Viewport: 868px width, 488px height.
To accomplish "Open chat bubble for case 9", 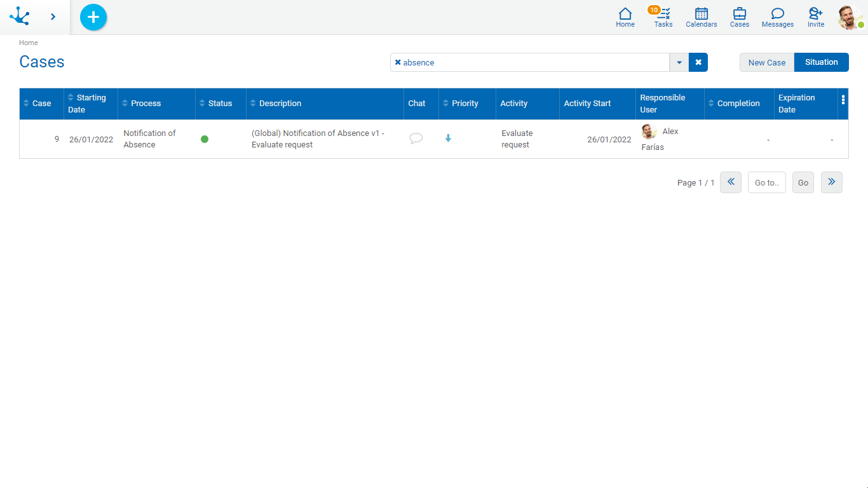I will (x=416, y=139).
